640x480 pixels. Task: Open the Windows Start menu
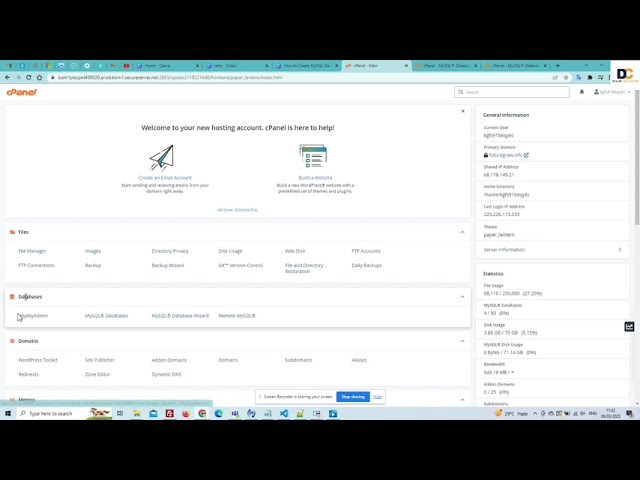pos(8,413)
